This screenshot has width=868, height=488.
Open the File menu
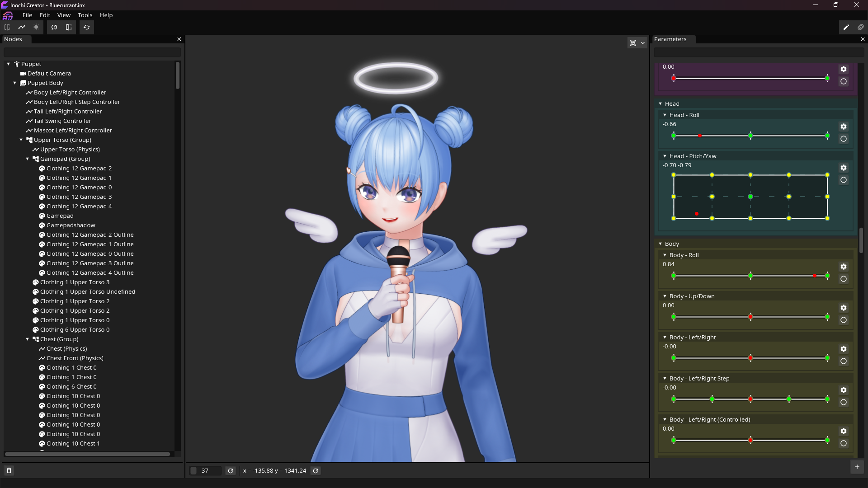[x=28, y=15]
